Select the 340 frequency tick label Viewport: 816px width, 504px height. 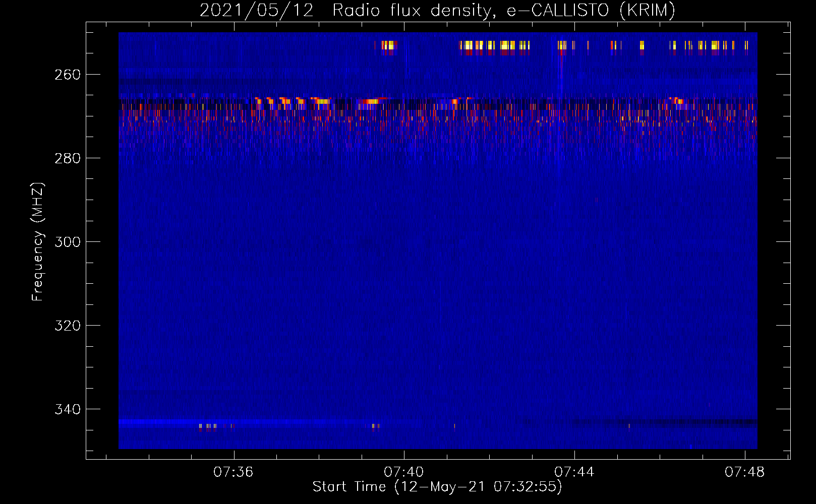(68, 409)
